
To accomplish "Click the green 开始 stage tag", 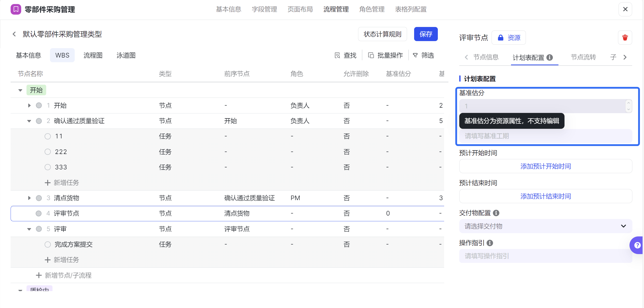I will tap(36, 90).
